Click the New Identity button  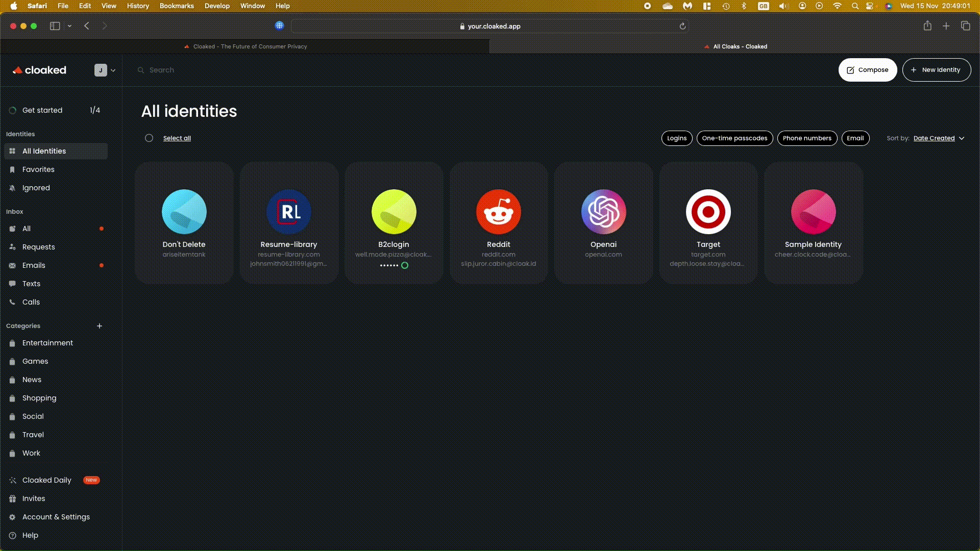pos(936,70)
